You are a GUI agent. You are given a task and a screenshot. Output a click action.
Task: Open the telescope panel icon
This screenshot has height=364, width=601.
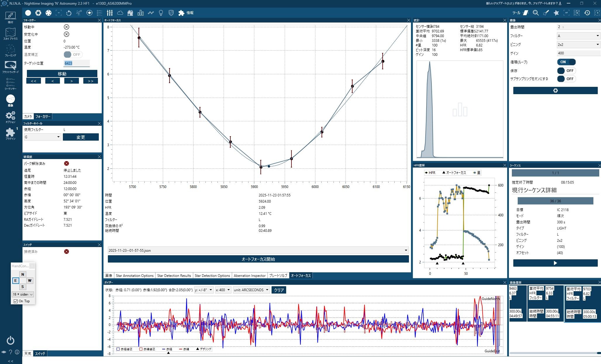[x=79, y=13]
